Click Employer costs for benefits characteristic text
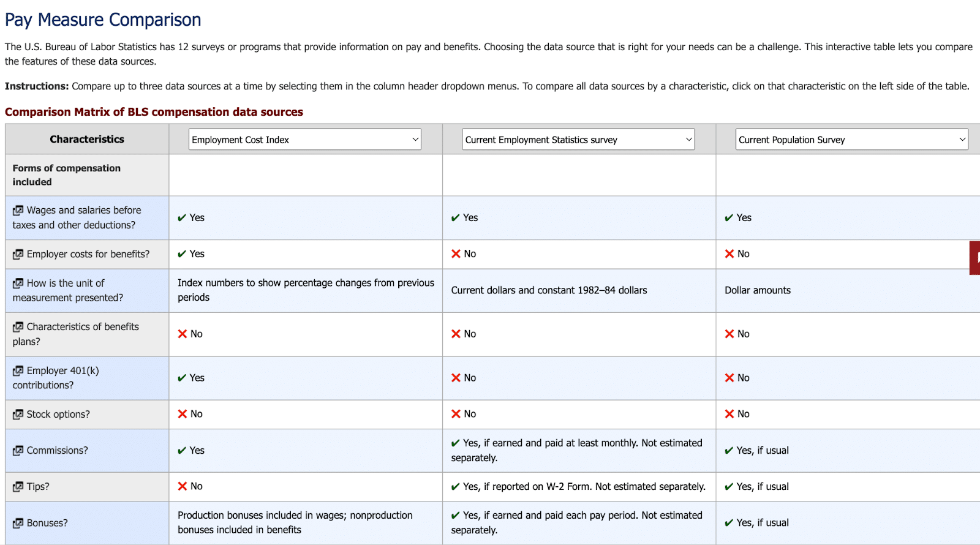The image size is (980, 545). pos(88,254)
